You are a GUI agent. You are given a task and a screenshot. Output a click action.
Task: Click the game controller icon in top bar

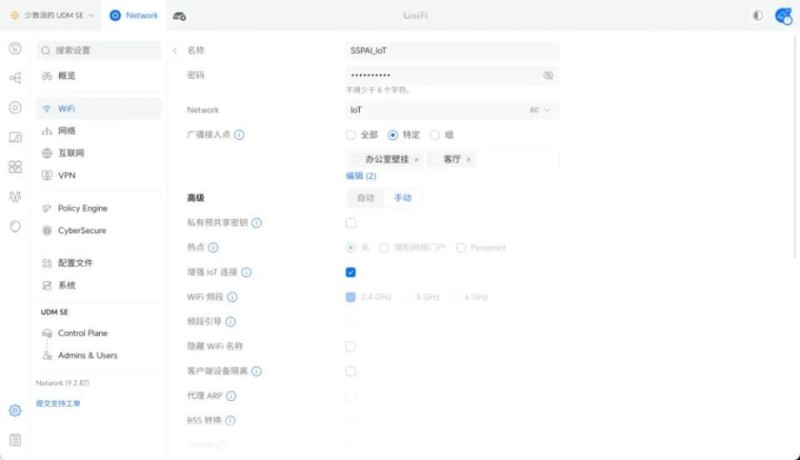(179, 16)
